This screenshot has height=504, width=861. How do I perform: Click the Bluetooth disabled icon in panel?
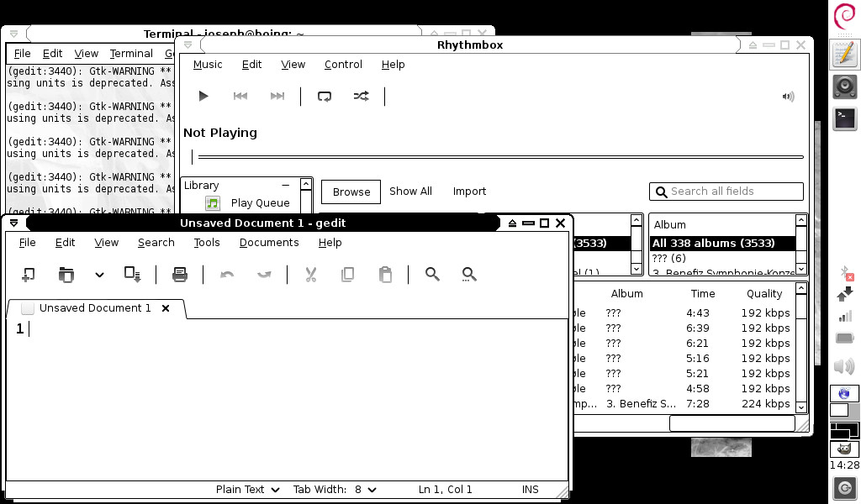[x=846, y=272]
